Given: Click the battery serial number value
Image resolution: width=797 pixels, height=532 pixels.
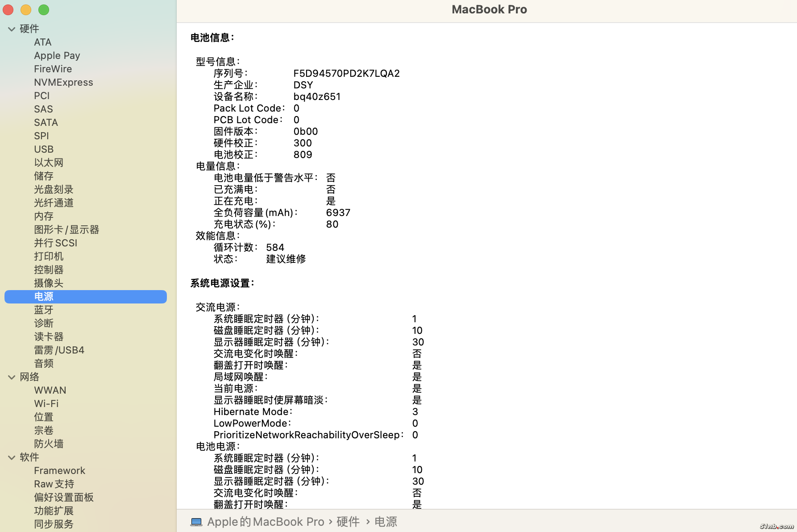Looking at the screenshot, I should 346,73.
